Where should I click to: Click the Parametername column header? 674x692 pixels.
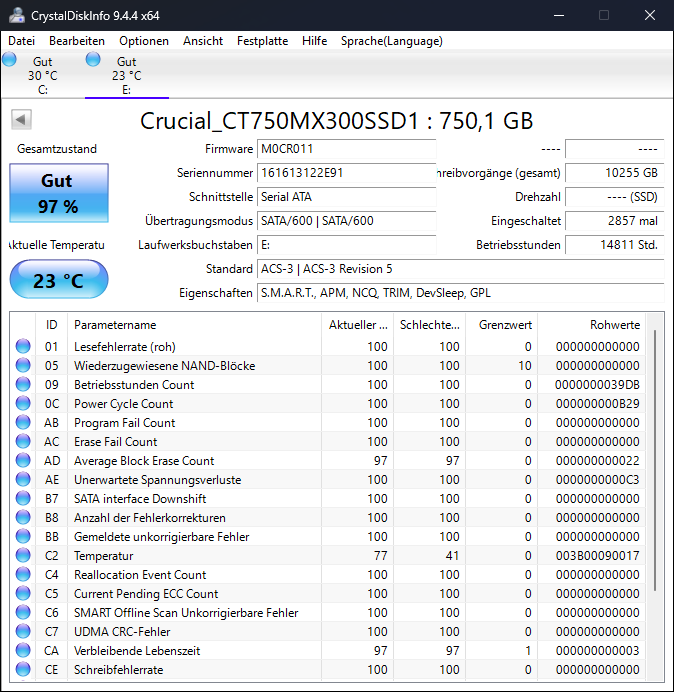tap(194, 325)
